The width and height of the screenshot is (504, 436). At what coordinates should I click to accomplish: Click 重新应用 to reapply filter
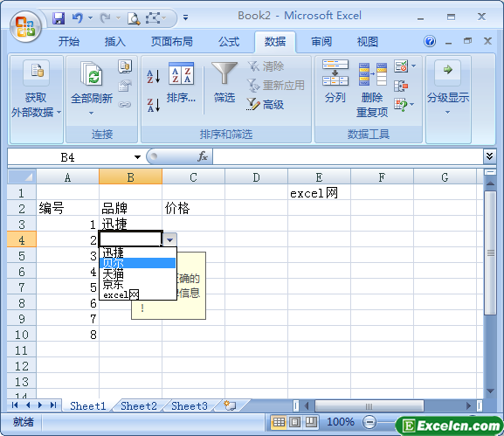pos(276,86)
